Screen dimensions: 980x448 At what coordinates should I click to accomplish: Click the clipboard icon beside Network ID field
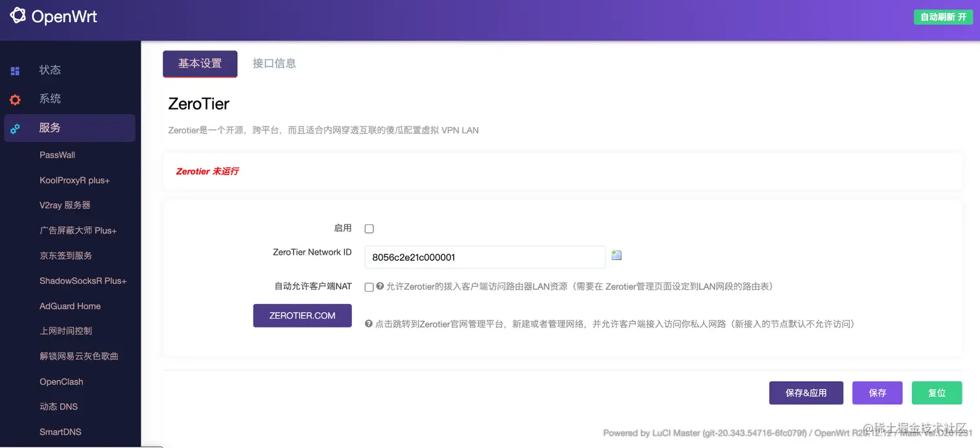coord(616,255)
